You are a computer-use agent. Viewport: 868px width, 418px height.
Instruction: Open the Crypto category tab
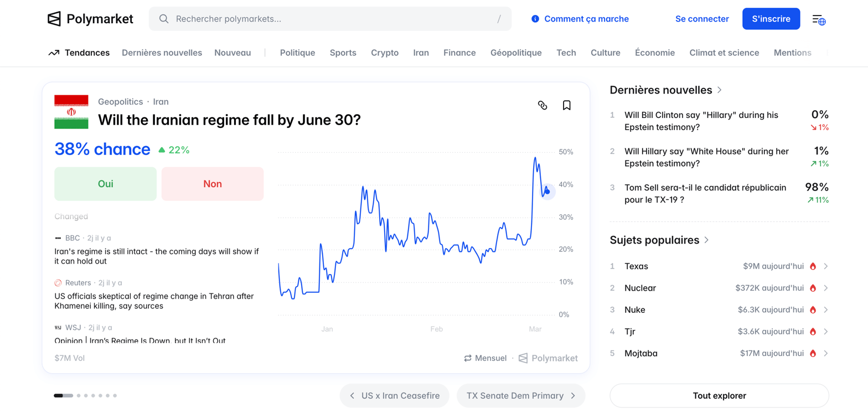point(385,53)
